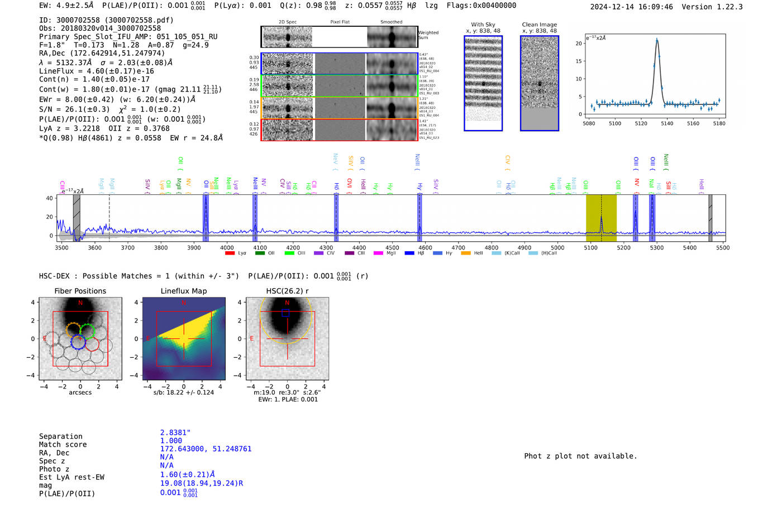
Task: Click the OII dark green legend swatch
Action: pyautogui.click(x=260, y=253)
